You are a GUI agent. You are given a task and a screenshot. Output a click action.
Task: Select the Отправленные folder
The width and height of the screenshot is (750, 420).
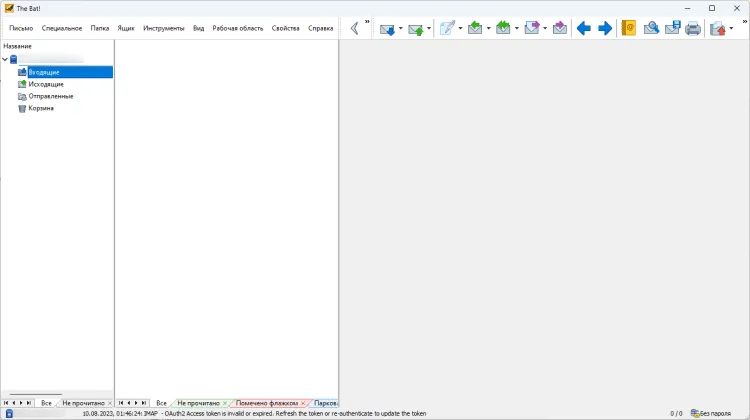[x=51, y=96]
